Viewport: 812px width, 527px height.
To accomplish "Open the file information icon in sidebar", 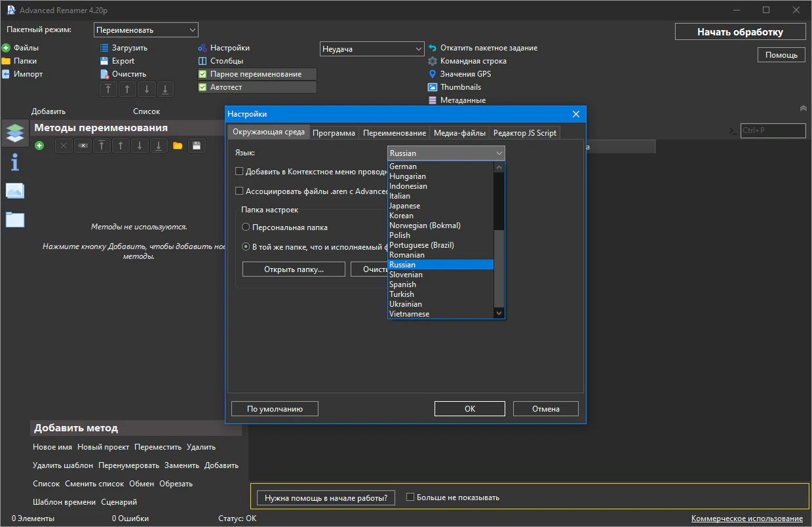I will pos(14,161).
